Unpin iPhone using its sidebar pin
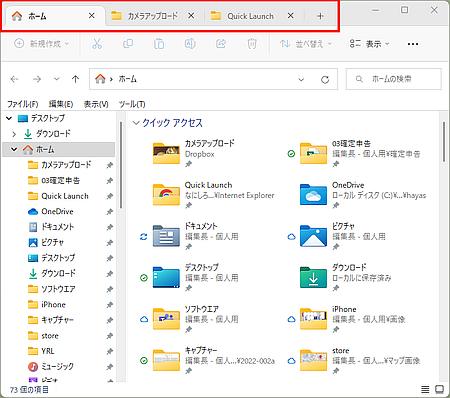The height and width of the screenshot is (398, 450). pyautogui.click(x=110, y=305)
